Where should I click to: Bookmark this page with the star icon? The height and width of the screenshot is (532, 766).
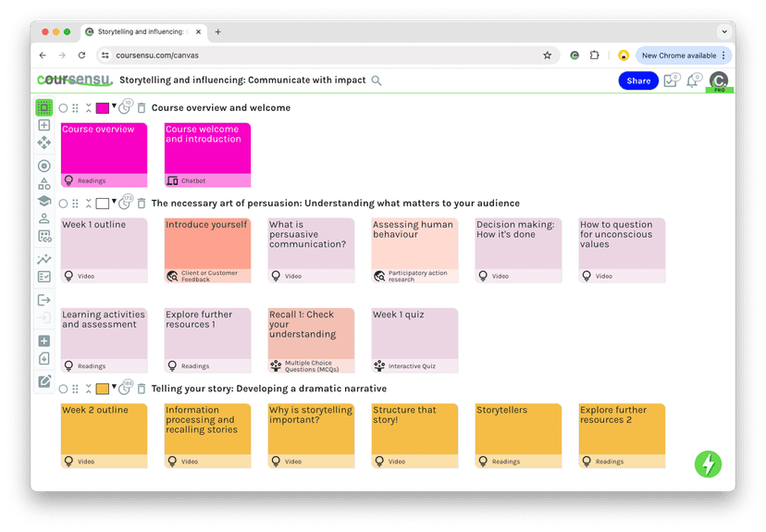point(547,56)
